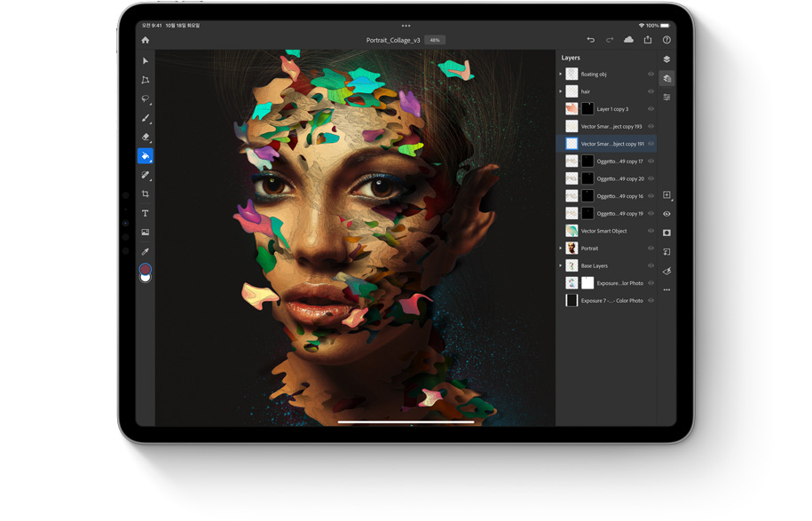
Task: Hide the Layer 1 copy 3 layer
Action: pyautogui.click(x=651, y=109)
